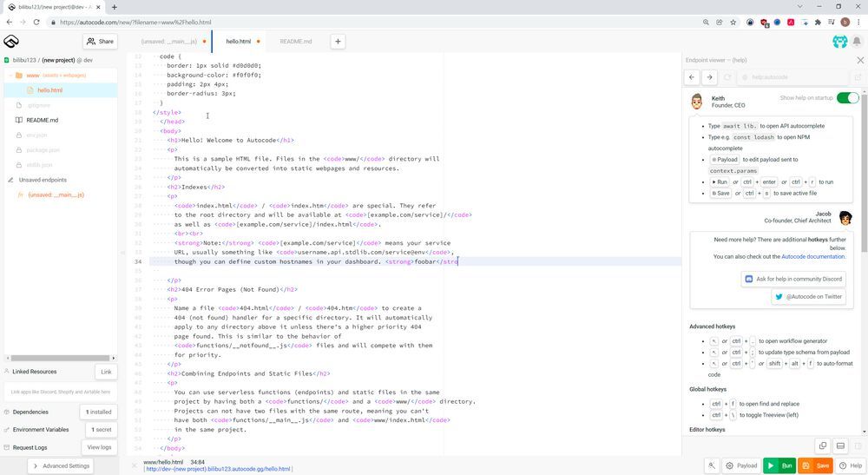Screen dimensions: 868x475
Task: Click Ask for help in community Discord
Action: pos(793,279)
